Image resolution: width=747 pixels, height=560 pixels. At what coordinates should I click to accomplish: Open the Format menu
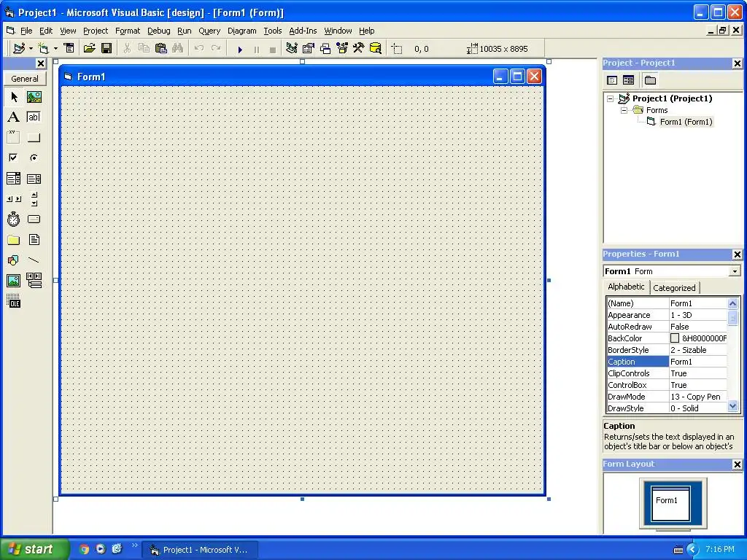(x=128, y=31)
